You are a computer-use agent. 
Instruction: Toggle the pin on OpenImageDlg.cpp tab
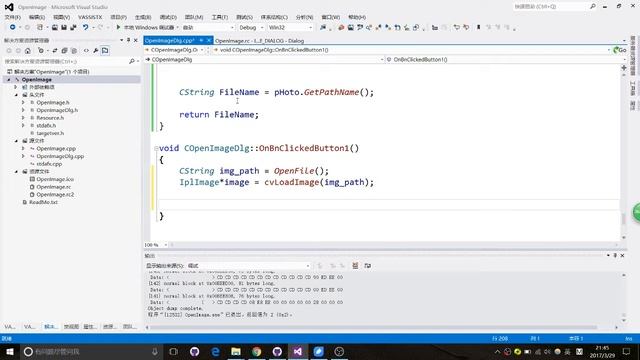click(x=201, y=40)
